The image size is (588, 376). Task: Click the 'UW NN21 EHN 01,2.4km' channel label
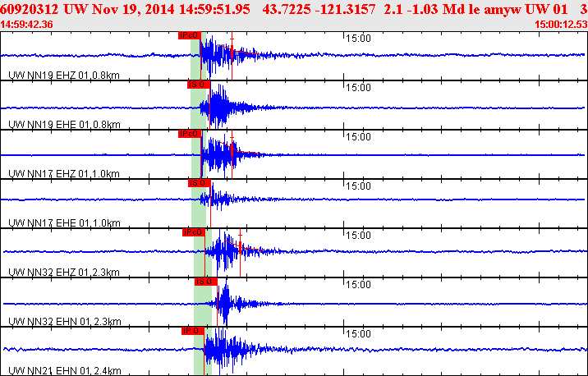pyautogui.click(x=65, y=371)
